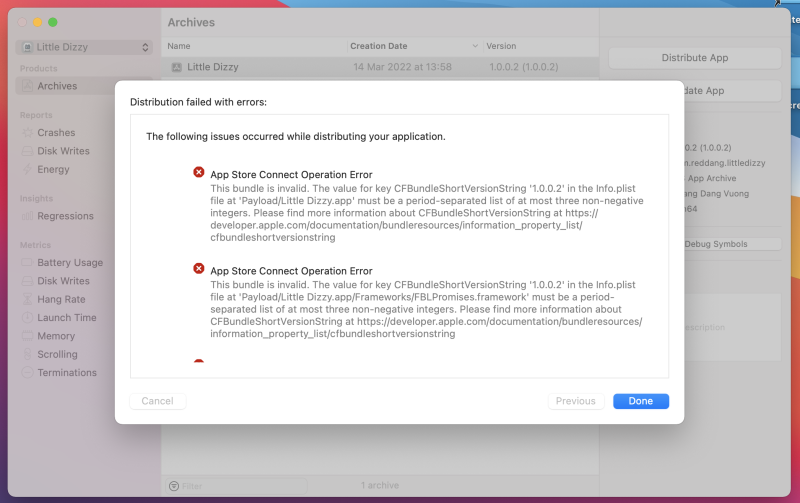
Task: Open Scrolling metric
Action: 57,355
